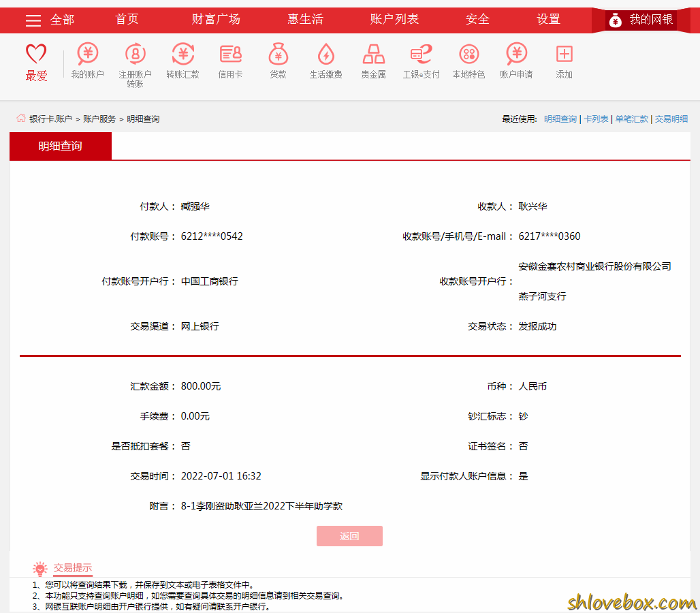Click payee name 耿兴华

(532, 206)
